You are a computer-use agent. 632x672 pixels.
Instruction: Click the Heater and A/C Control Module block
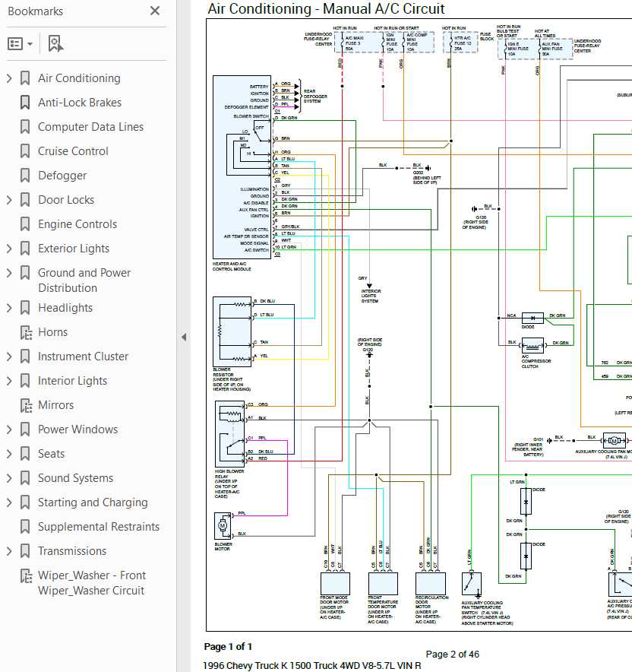click(x=242, y=167)
